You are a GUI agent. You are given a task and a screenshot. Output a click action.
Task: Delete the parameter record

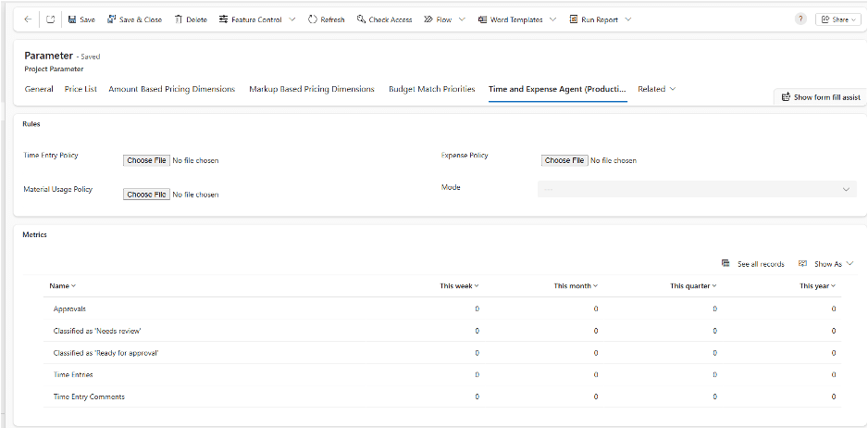191,19
